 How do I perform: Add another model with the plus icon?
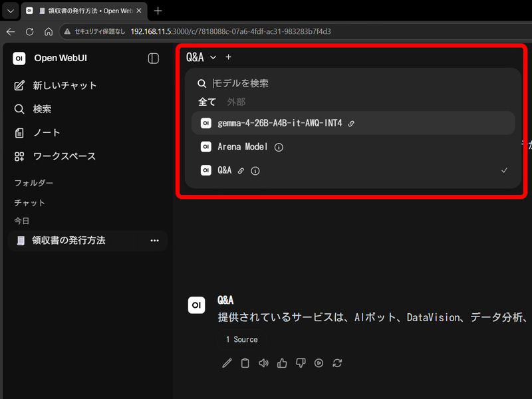pyautogui.click(x=228, y=57)
